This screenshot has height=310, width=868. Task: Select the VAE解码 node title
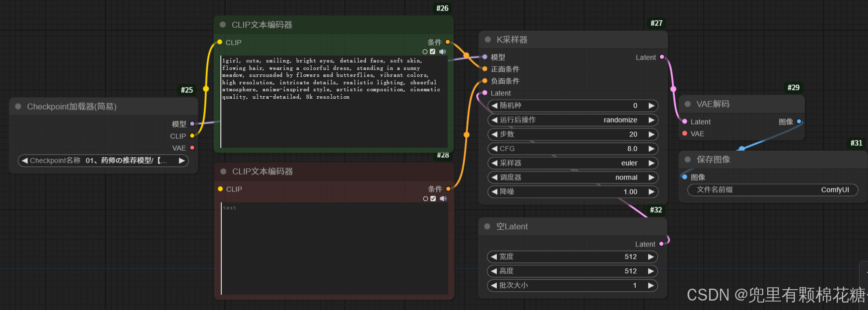tap(713, 104)
